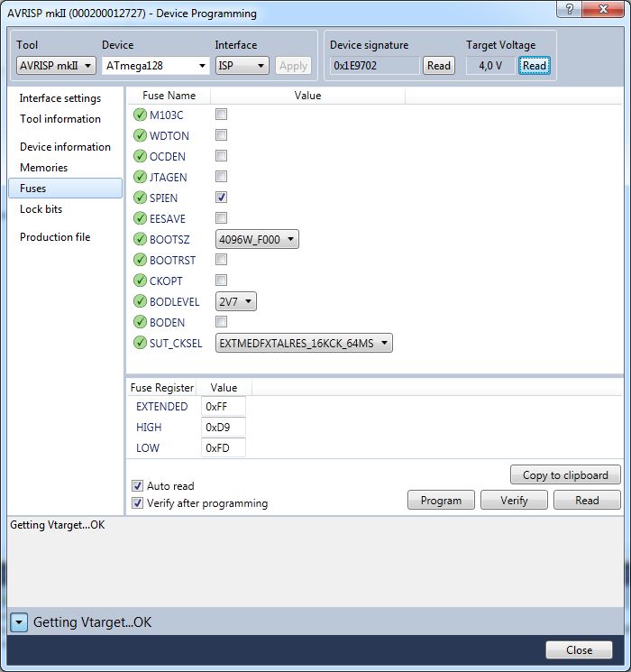Image resolution: width=631 pixels, height=672 pixels.
Task: Expand the status log arrow button
Action: click(19, 622)
